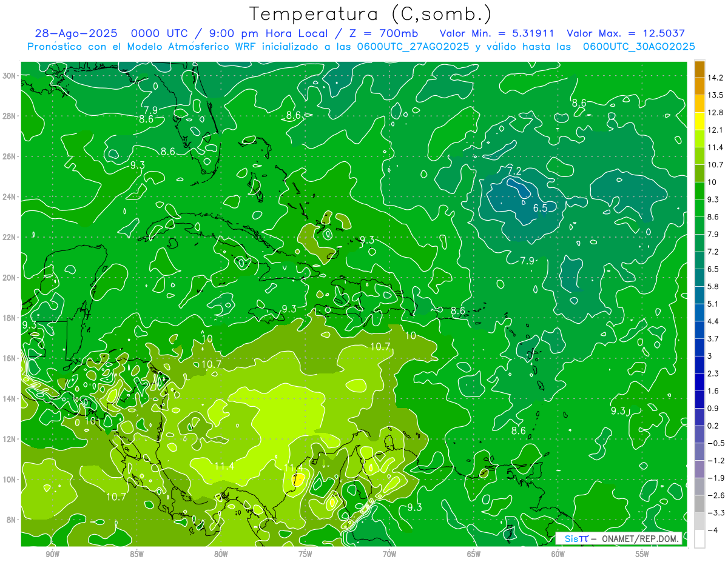Viewport: 728px width, 562px height.
Task: Pick the dark blue legend swatch between 1.6 and 2.3
Action: pyautogui.click(x=699, y=382)
